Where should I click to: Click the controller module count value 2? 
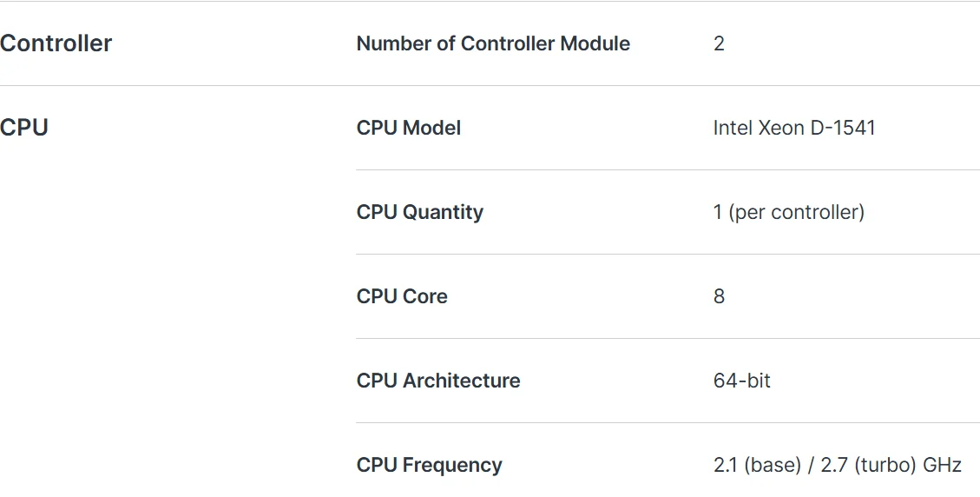point(719,43)
